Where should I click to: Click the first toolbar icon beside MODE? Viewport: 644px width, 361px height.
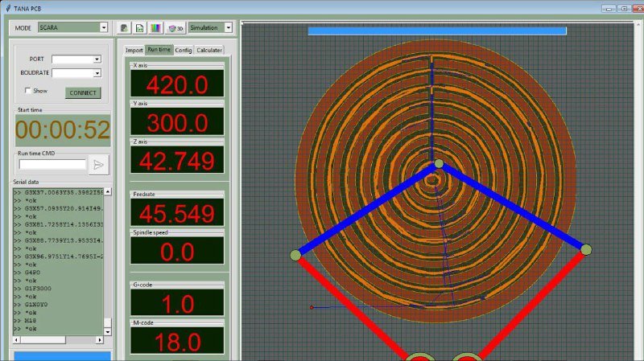pyautogui.click(x=124, y=28)
